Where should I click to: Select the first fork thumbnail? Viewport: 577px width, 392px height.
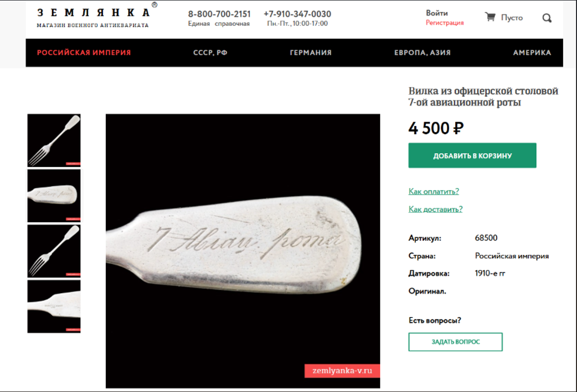tap(54, 140)
